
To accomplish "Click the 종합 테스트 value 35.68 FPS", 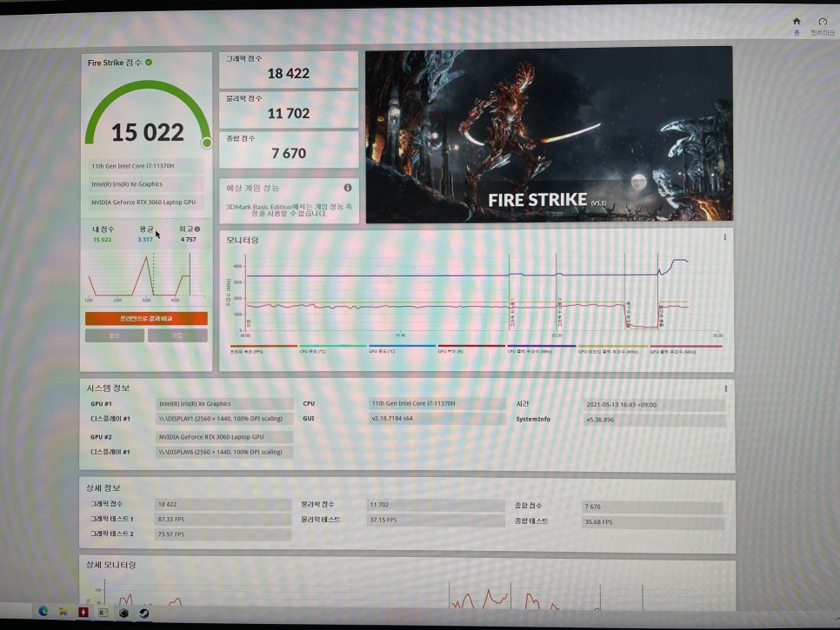I will click(x=652, y=522).
